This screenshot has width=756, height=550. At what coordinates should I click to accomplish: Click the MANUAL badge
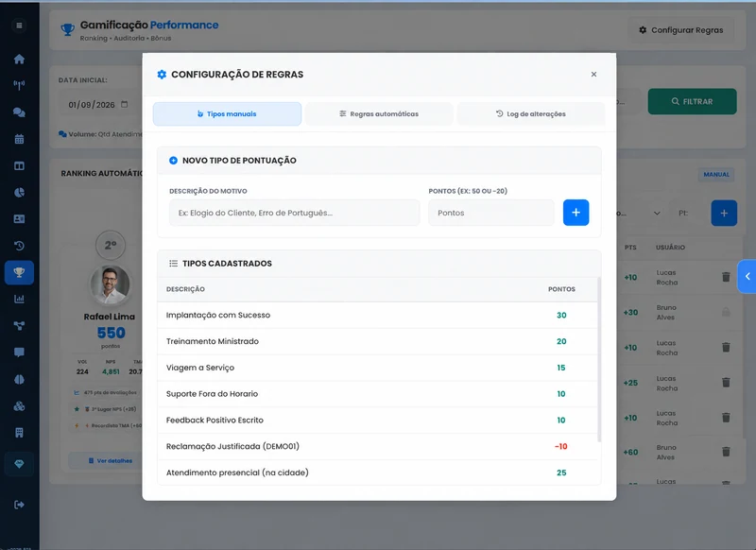tap(716, 175)
